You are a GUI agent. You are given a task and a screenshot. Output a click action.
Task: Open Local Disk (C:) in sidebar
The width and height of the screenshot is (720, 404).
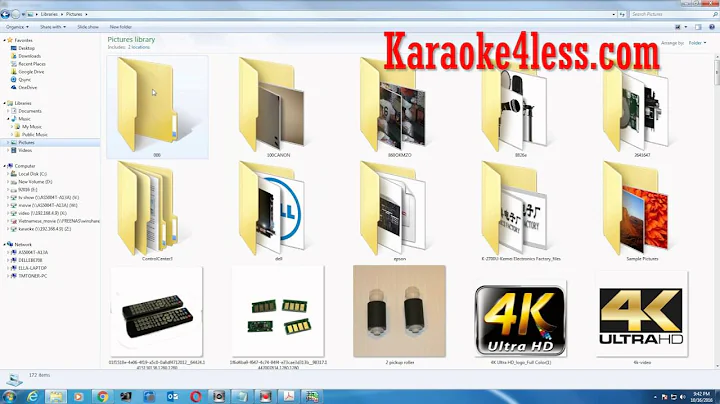pyautogui.click(x=32, y=174)
